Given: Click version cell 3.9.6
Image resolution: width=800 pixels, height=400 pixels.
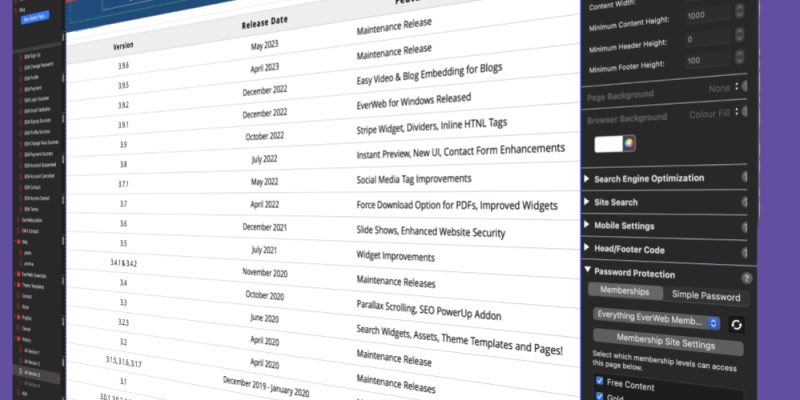Looking at the screenshot, I should 123,66.
